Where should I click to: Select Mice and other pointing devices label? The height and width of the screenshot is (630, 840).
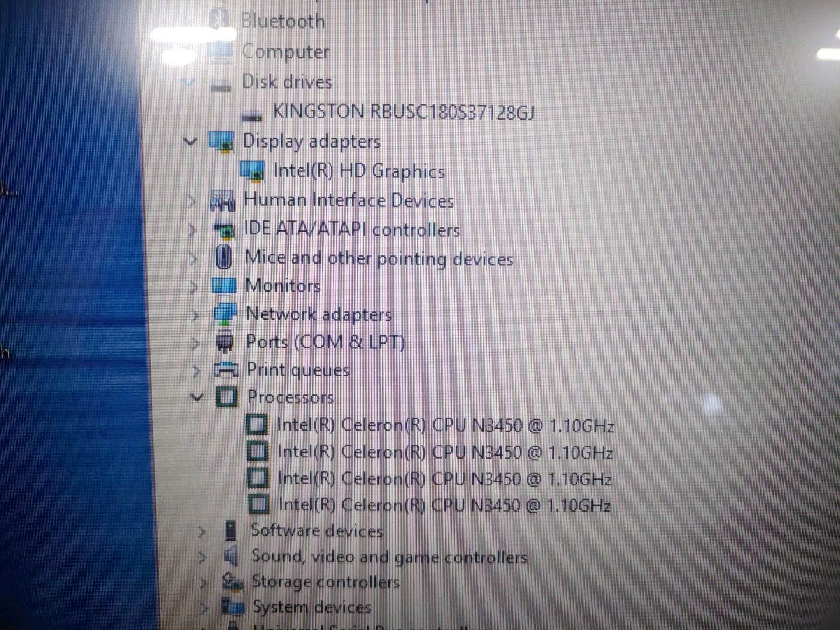coord(379,258)
